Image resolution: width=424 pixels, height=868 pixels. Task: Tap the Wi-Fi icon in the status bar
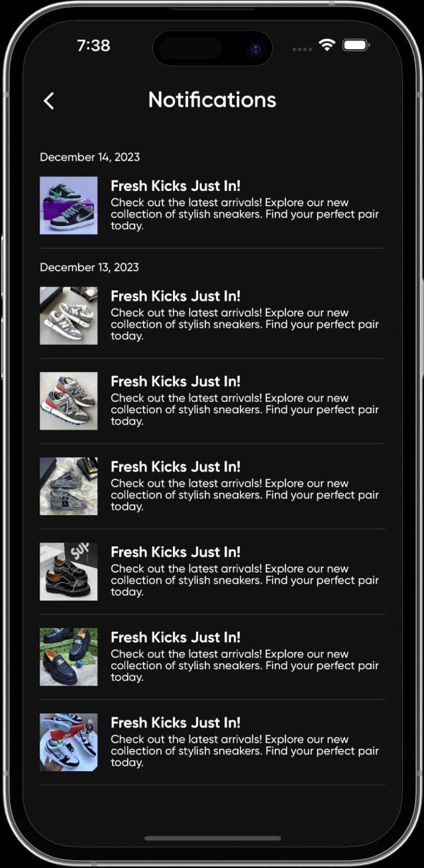point(327,48)
